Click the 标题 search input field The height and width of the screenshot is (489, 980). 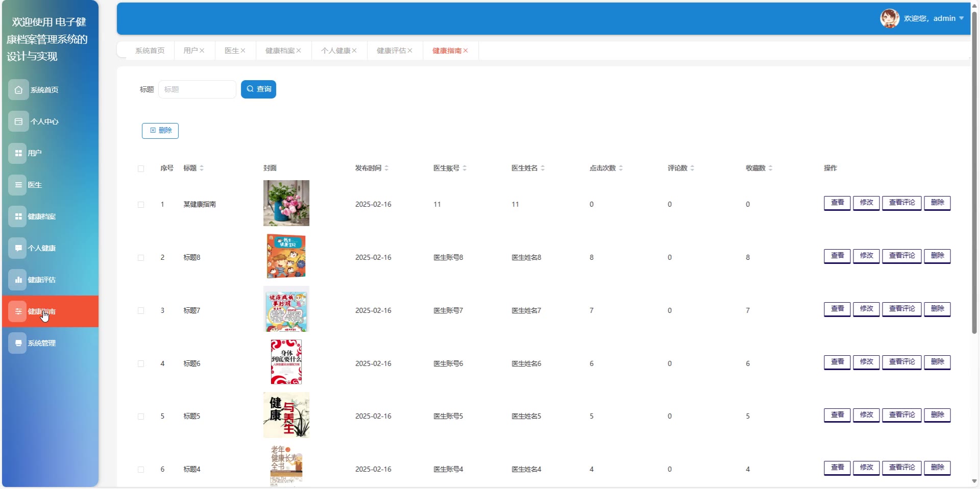tap(197, 89)
